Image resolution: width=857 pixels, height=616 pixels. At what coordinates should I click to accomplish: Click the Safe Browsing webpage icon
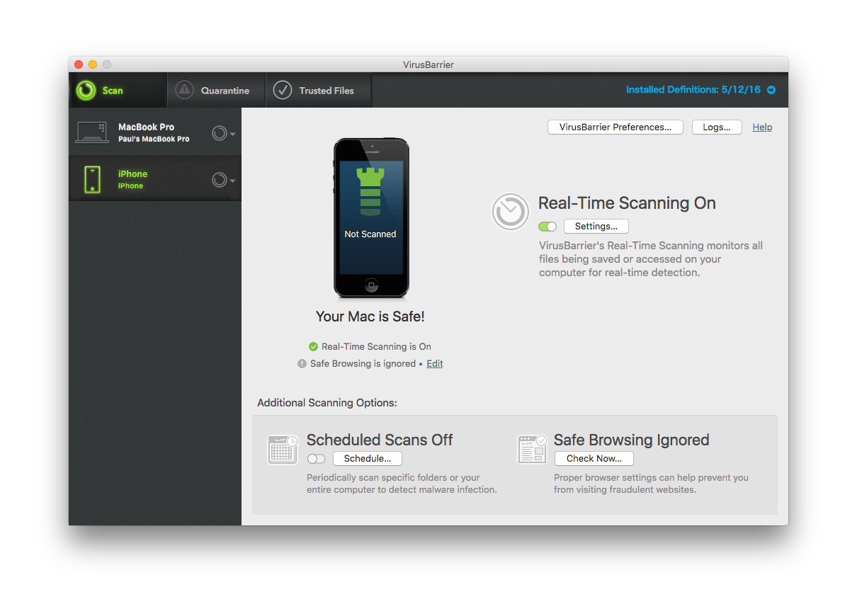point(532,450)
